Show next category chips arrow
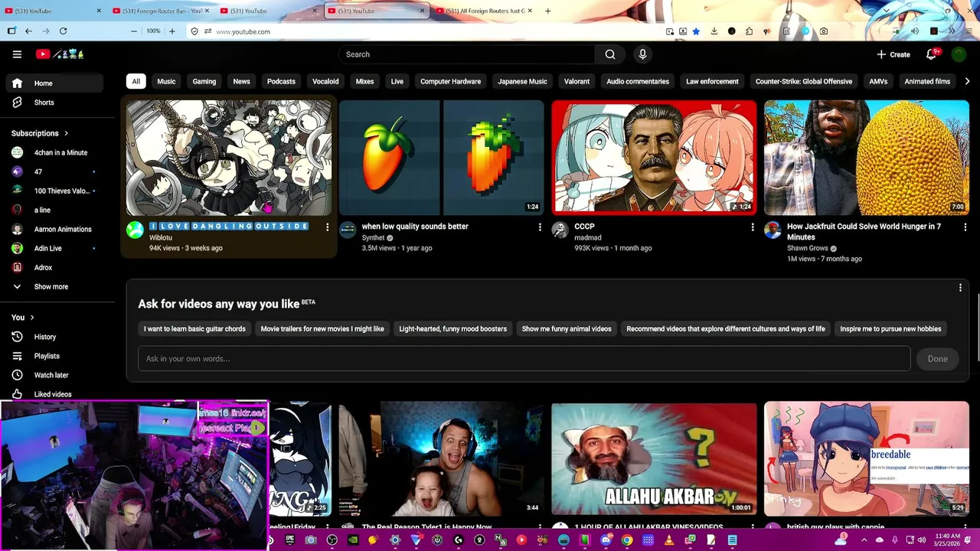The width and height of the screenshot is (980, 551). (967, 81)
